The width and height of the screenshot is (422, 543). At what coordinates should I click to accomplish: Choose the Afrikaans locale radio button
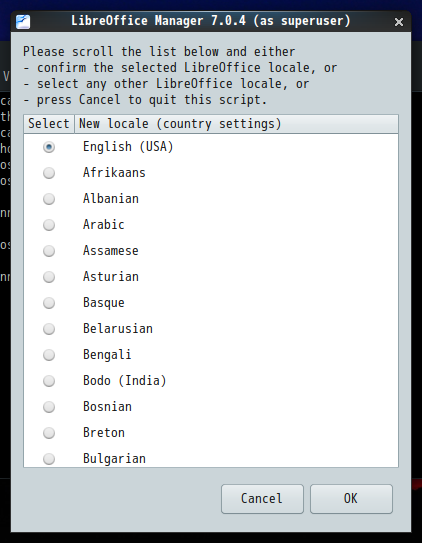click(x=49, y=173)
